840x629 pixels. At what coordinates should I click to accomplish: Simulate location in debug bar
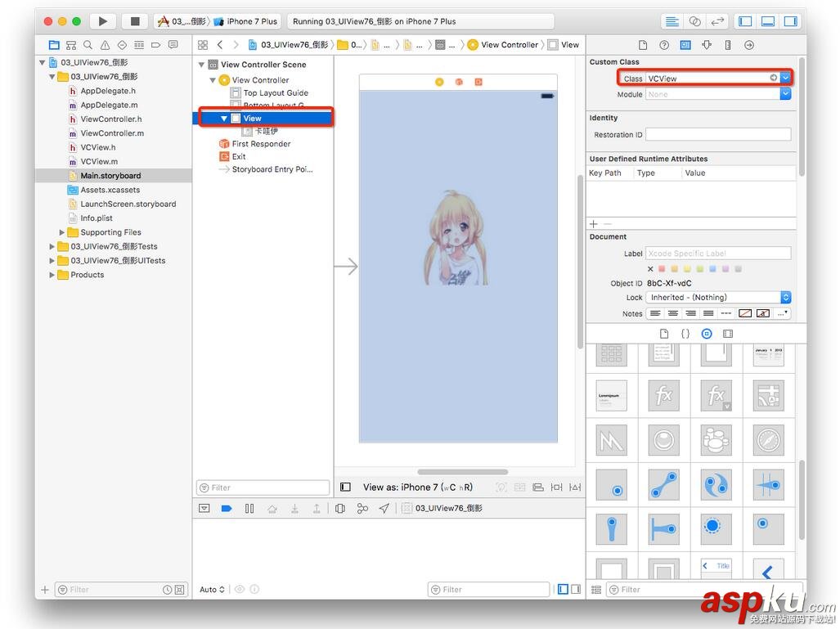(x=384, y=508)
